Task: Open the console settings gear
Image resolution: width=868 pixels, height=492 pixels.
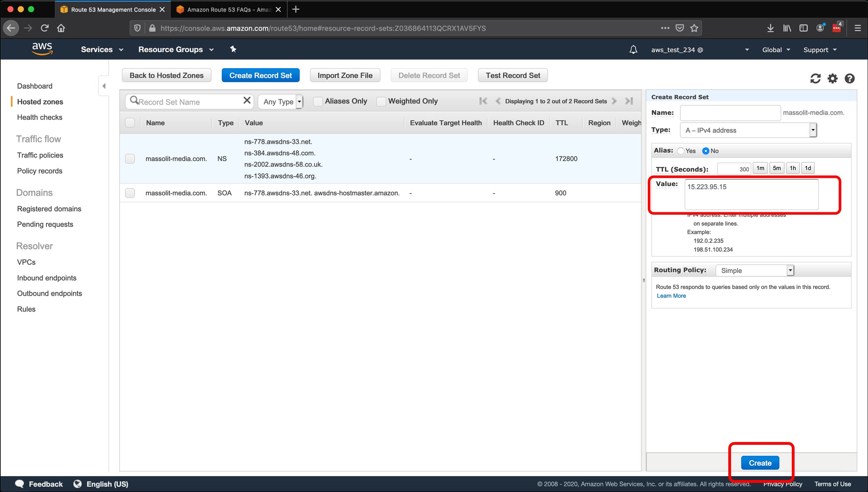Action: coord(832,79)
